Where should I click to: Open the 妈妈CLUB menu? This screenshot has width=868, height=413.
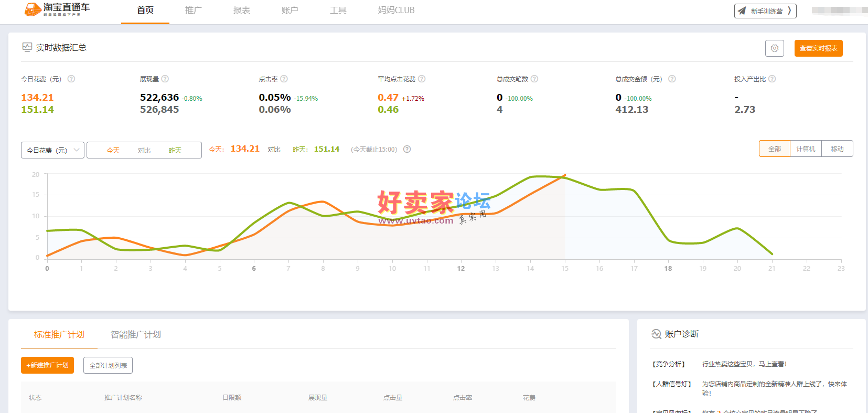click(396, 10)
